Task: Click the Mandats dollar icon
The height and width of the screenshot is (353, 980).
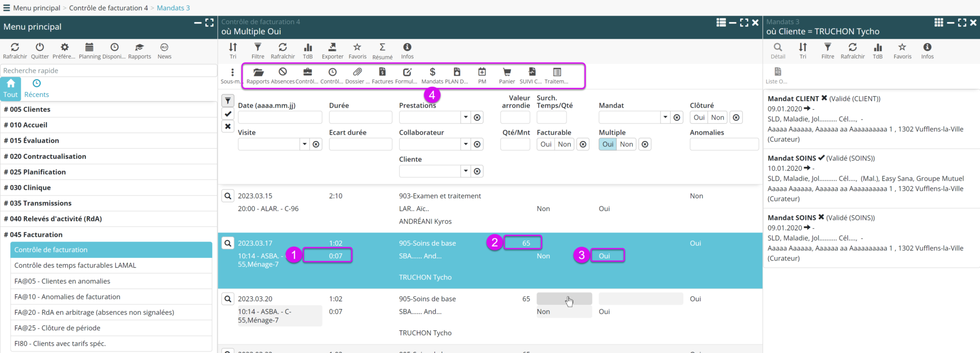Action: pos(432,72)
